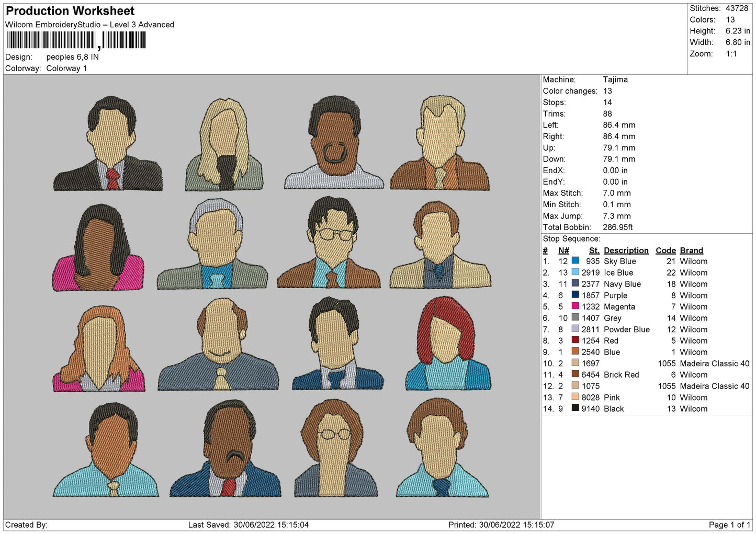Select the balding man with yellow tie
The width and height of the screenshot is (756, 534).
[x=219, y=344]
